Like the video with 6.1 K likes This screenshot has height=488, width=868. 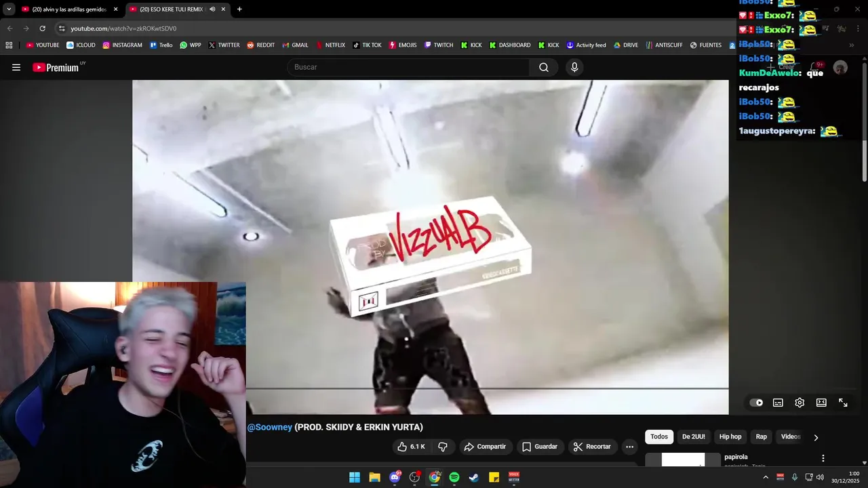pyautogui.click(x=412, y=447)
